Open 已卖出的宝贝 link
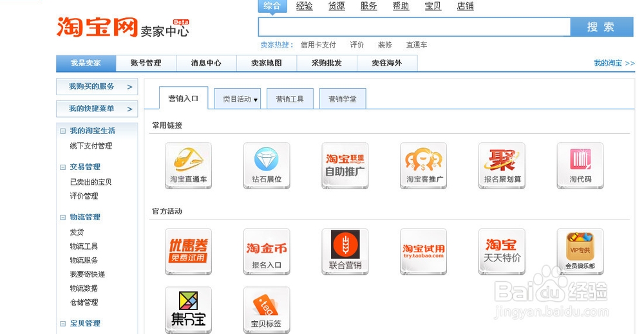The height and width of the screenshot is (334, 644). [x=91, y=181]
